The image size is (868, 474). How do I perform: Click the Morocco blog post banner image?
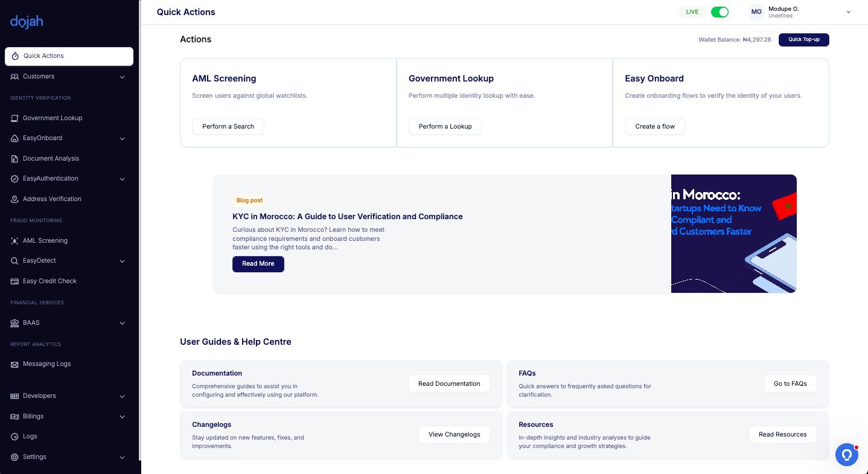(x=733, y=234)
